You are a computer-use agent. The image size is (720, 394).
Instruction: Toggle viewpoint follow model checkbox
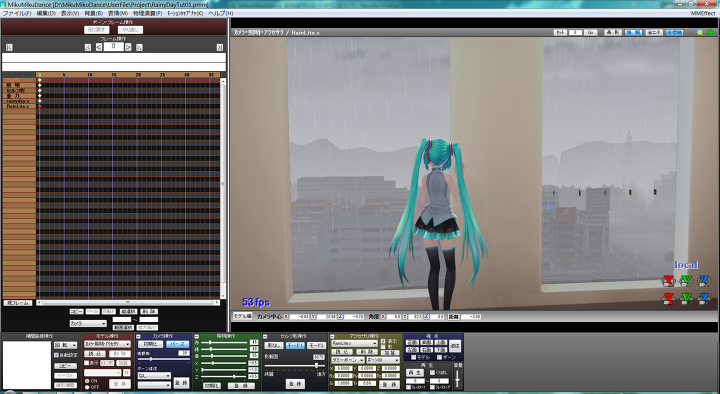click(414, 357)
